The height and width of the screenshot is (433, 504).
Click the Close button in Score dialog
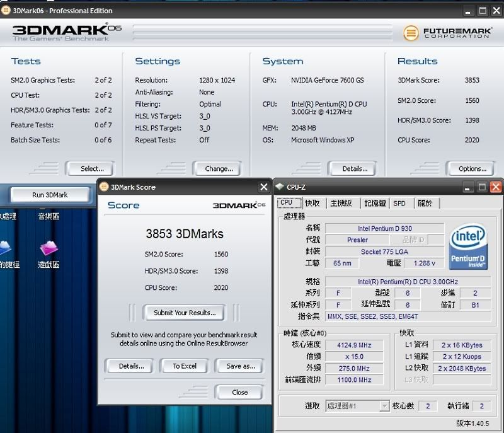[240, 392]
